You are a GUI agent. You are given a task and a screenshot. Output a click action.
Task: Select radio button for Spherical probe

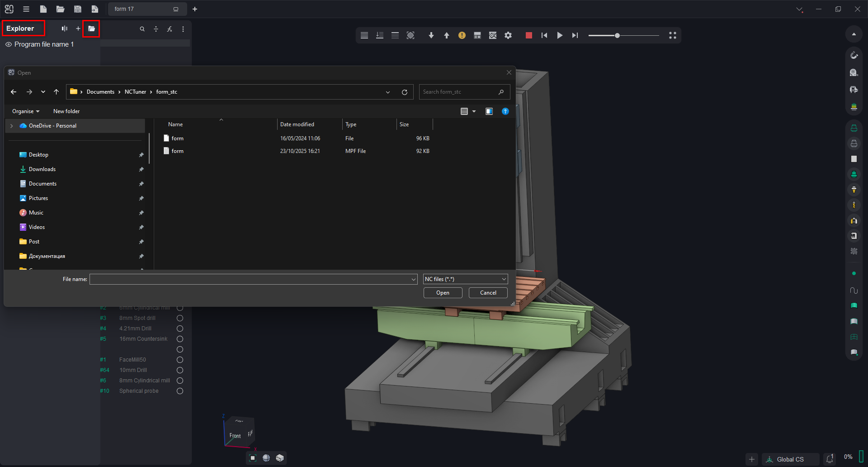tap(180, 391)
